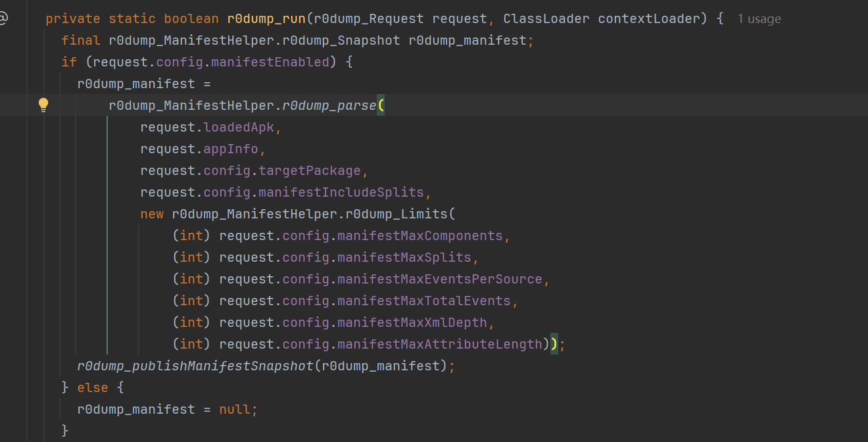Click the manifestMaxSplits field
868x442 pixels.
tap(404, 257)
